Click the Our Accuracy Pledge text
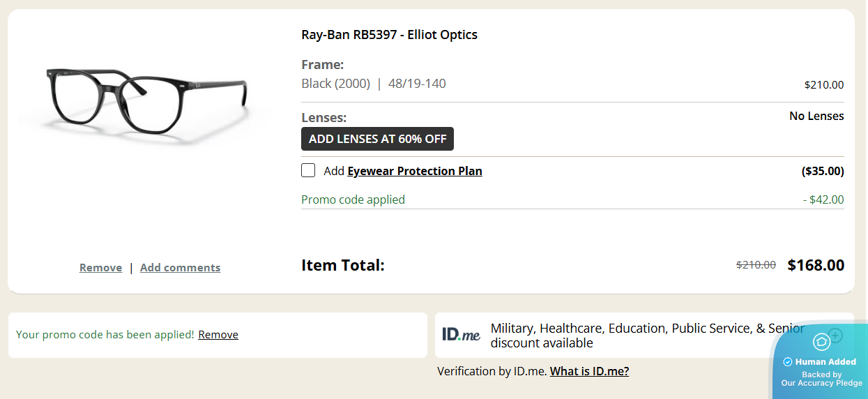The image size is (868, 399). coord(821,383)
